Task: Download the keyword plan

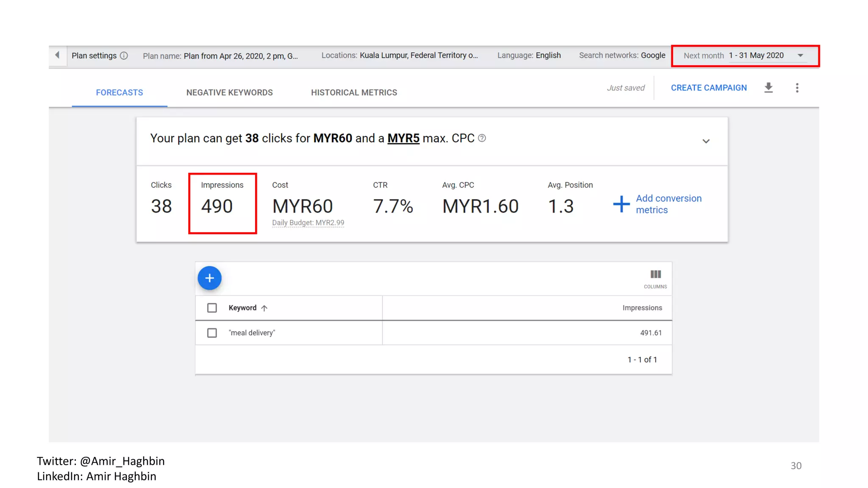Action: (768, 88)
